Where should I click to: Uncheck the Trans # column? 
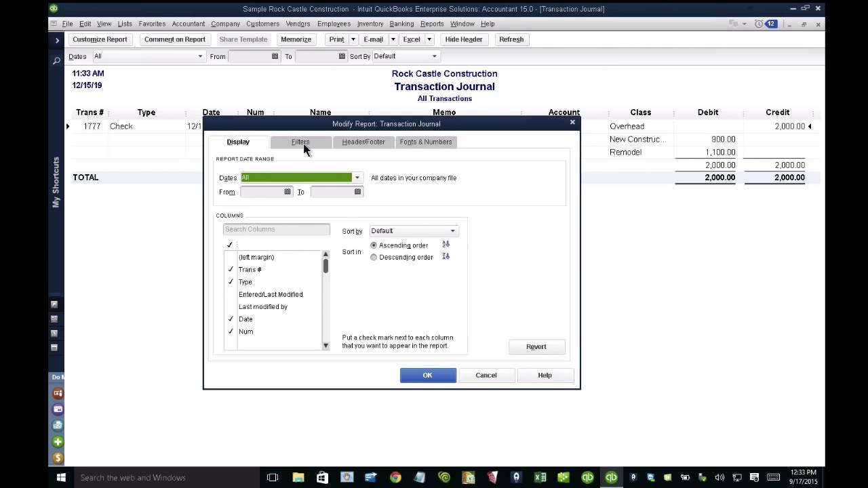[x=231, y=270]
